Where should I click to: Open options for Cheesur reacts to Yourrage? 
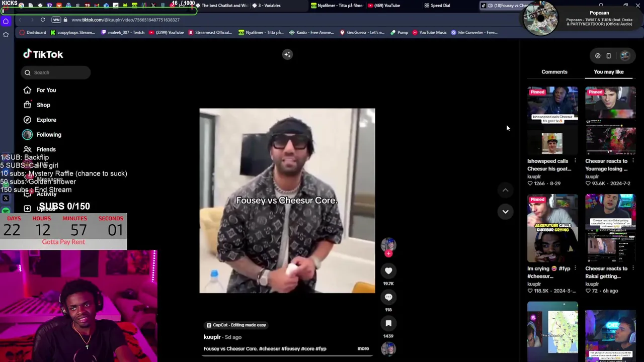tap(633, 161)
